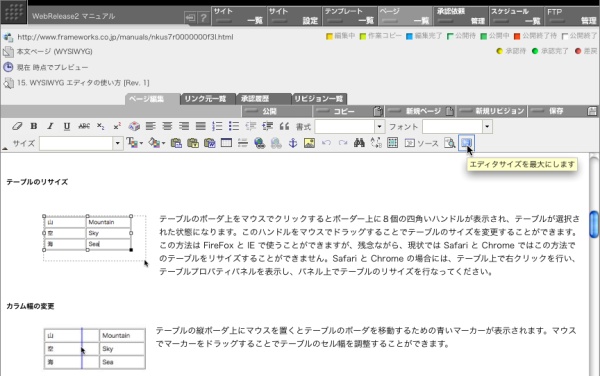Click the unlink icon
The image size is (600, 376).
276,143
